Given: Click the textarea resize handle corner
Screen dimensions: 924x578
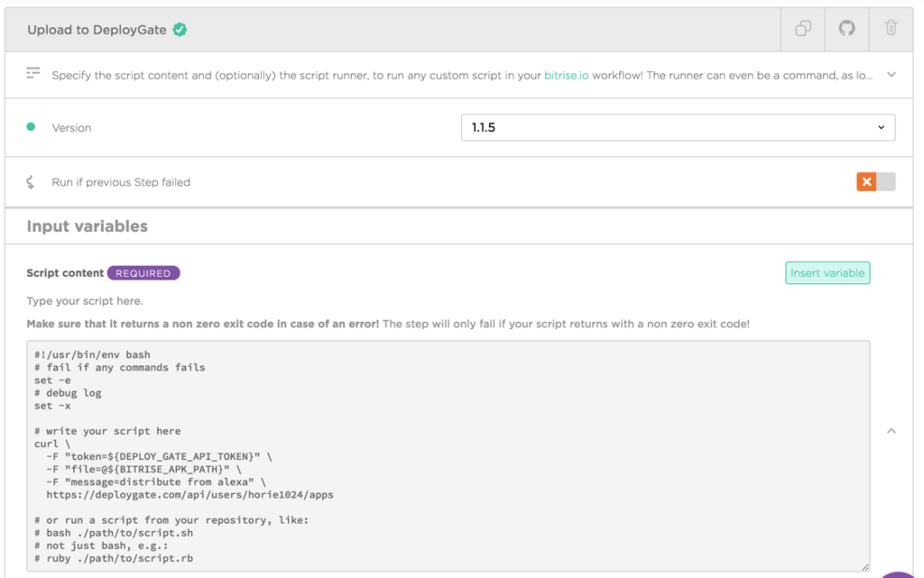Looking at the screenshot, I should point(864,566).
